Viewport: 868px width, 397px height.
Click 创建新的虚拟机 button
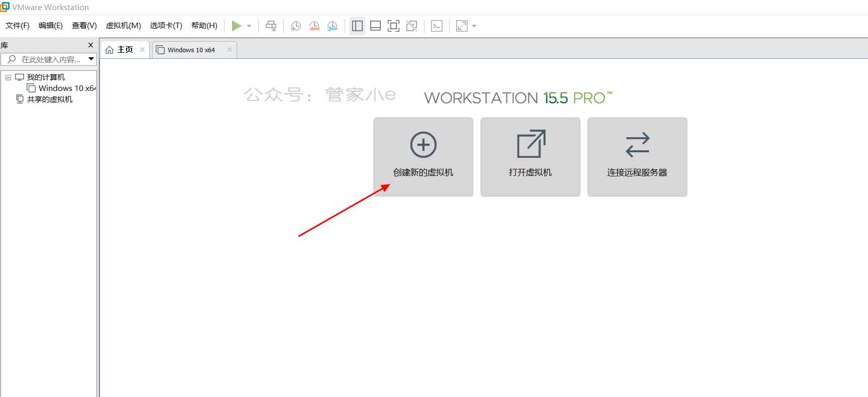pyautogui.click(x=423, y=157)
